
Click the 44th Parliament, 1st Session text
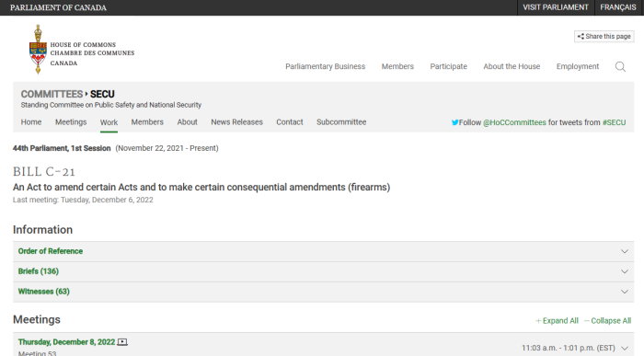point(62,148)
